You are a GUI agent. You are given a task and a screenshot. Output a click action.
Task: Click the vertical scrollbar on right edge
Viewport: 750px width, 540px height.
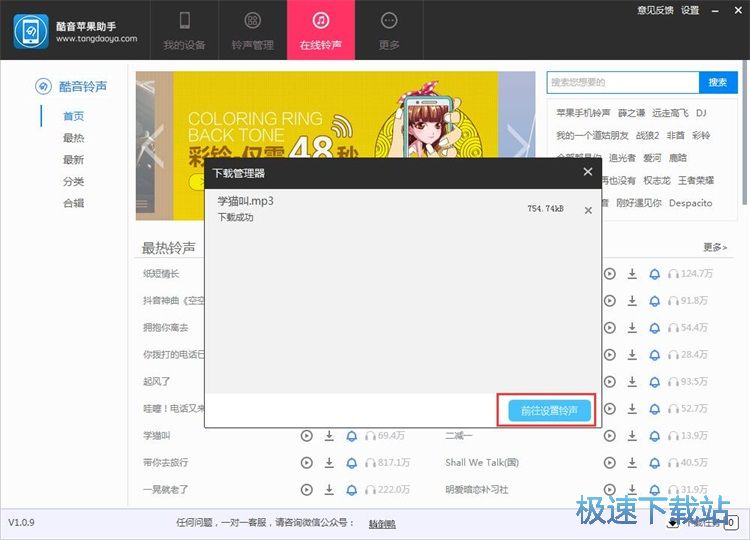pos(745,134)
